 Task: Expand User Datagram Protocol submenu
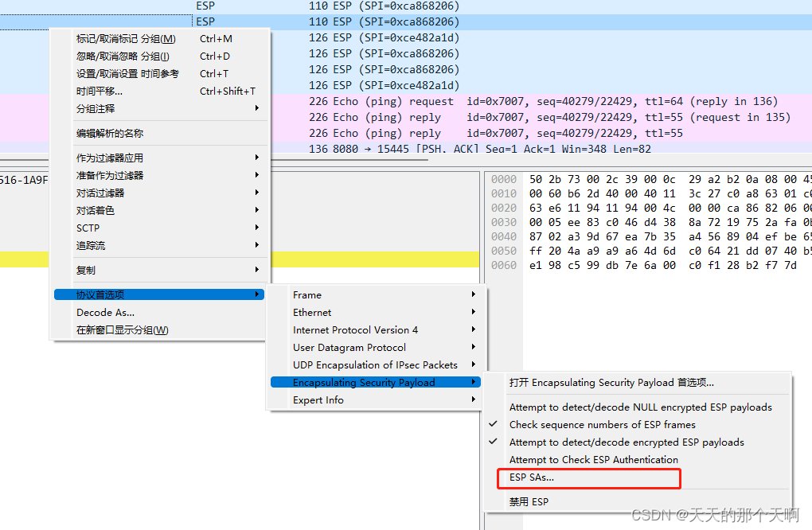pos(349,348)
